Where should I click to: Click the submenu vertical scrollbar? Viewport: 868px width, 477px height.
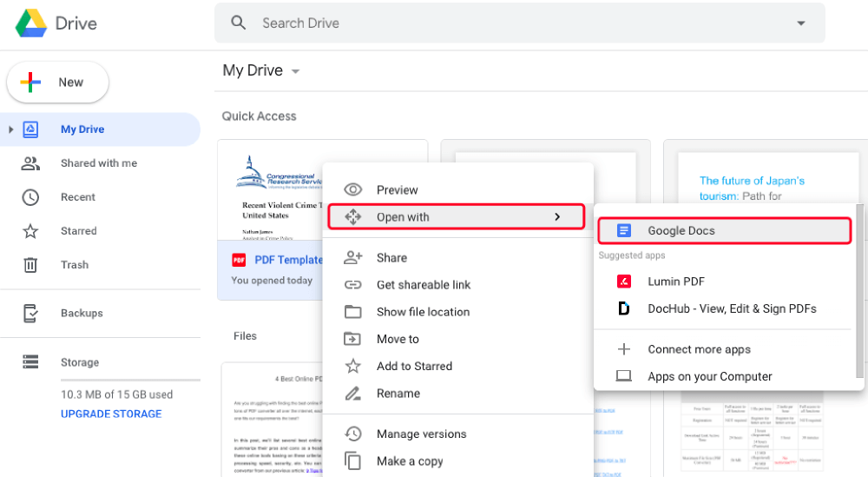click(860, 287)
